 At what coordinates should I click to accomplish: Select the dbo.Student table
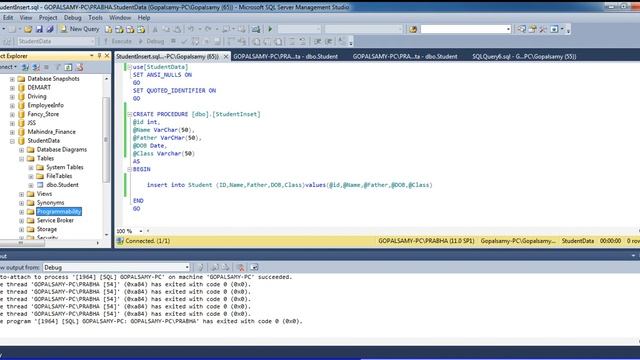(62, 185)
